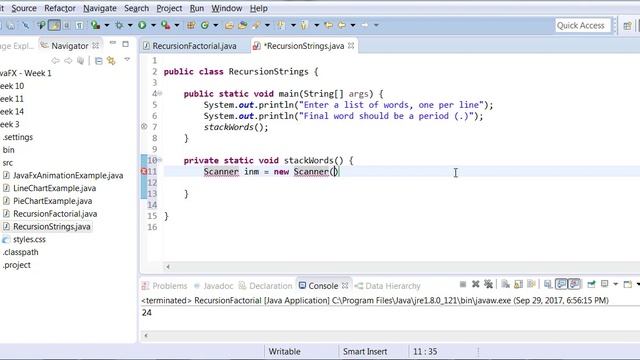Close the RecursionStrings.java tab
Viewport: 640px width, 360px height.
click(x=351, y=46)
